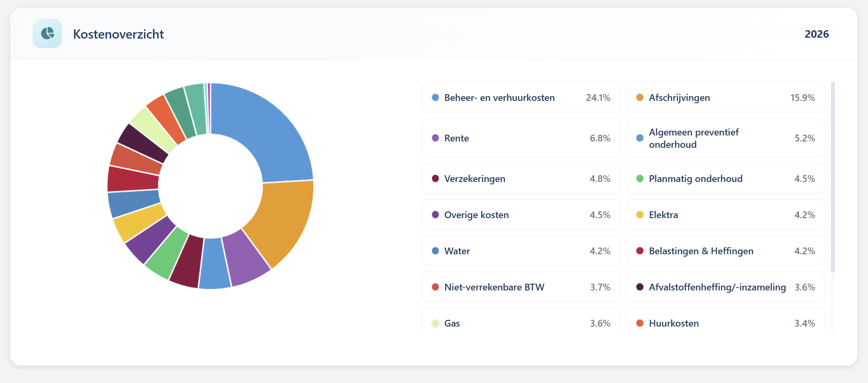
Task: Click the Rente 6.8% percentage label
Action: click(x=600, y=138)
